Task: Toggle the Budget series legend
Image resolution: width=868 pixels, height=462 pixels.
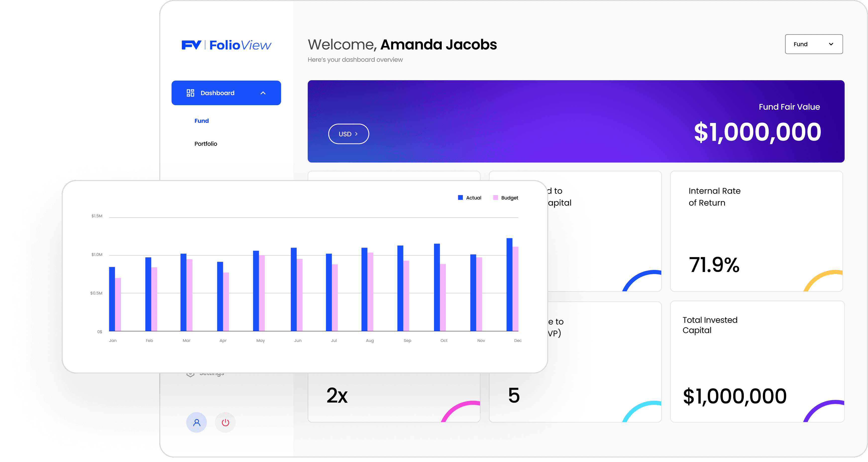Action: [509, 198]
